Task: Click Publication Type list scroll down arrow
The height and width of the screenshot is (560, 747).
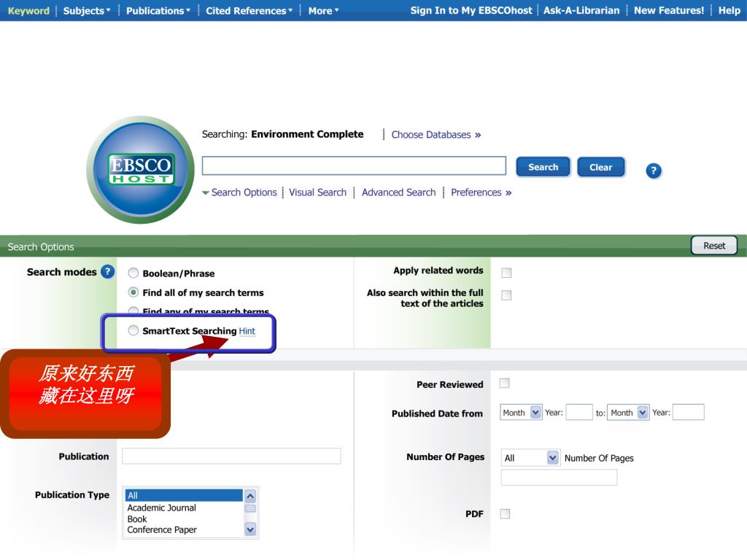Action: tap(250, 529)
